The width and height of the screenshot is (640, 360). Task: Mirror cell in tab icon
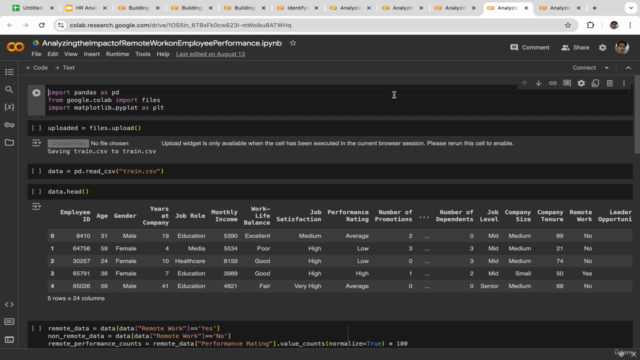click(596, 83)
